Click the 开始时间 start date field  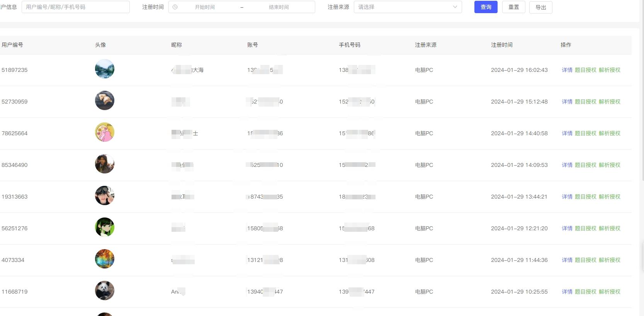point(205,7)
